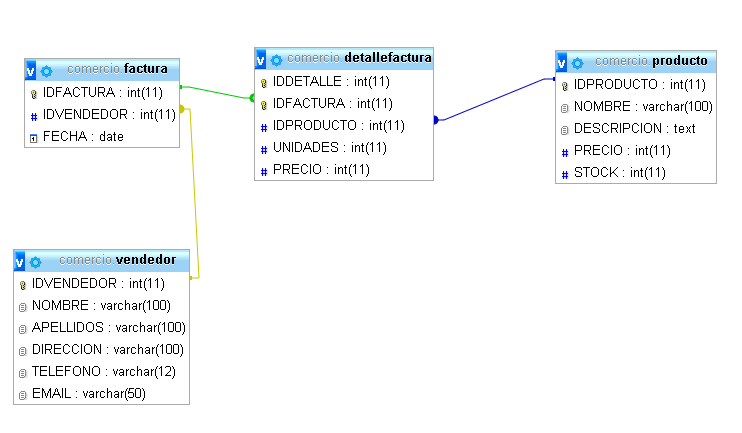Click the gear icon on detallefactura table
This screenshot has height=433, width=742.
276,60
